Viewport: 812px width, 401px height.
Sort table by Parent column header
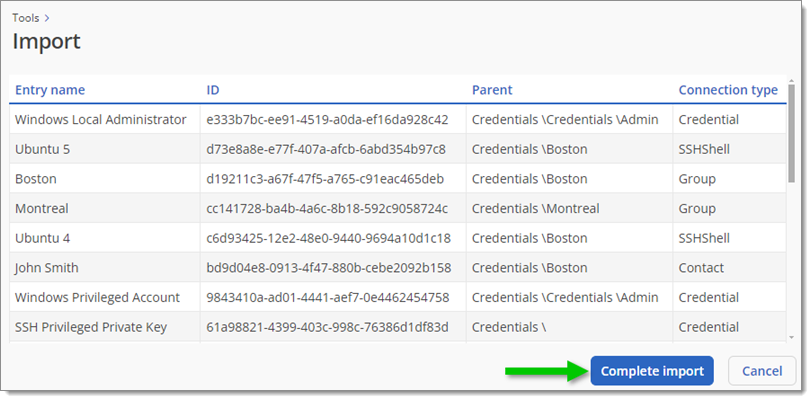[x=492, y=90]
